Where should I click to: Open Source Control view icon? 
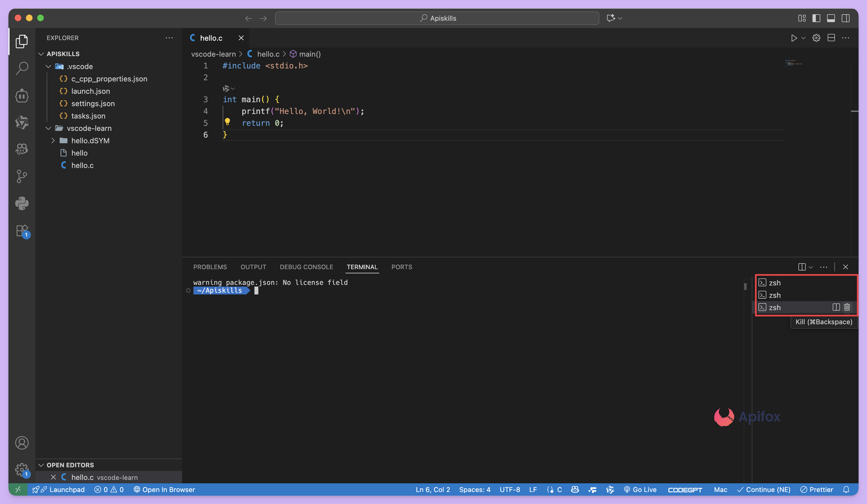(x=22, y=176)
